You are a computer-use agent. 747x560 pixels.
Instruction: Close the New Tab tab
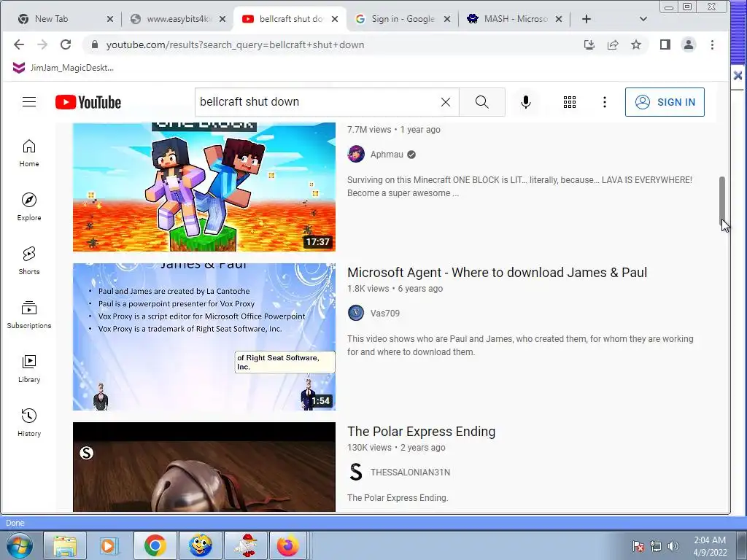110,19
